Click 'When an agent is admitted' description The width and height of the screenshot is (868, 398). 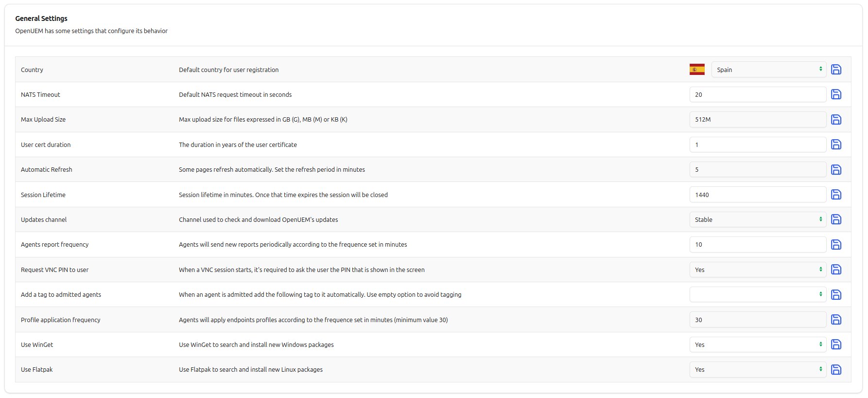[320, 295]
